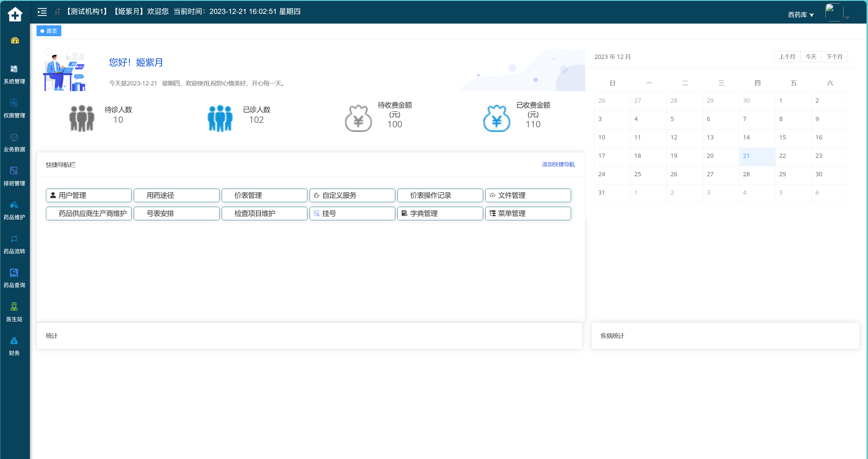This screenshot has height=459, width=868.
Task: Open the 价表操作记录 shortcut
Action: tap(440, 195)
